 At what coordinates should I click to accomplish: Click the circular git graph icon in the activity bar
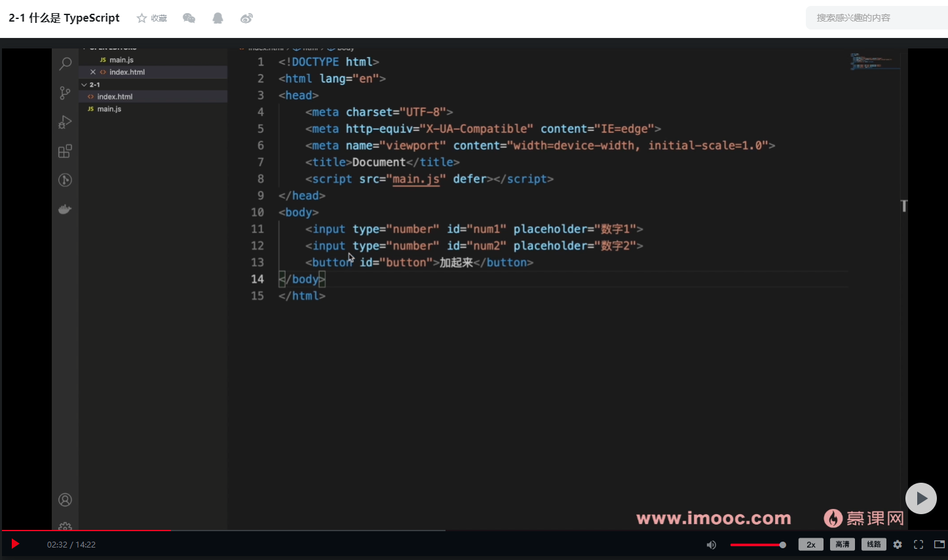[x=65, y=180]
